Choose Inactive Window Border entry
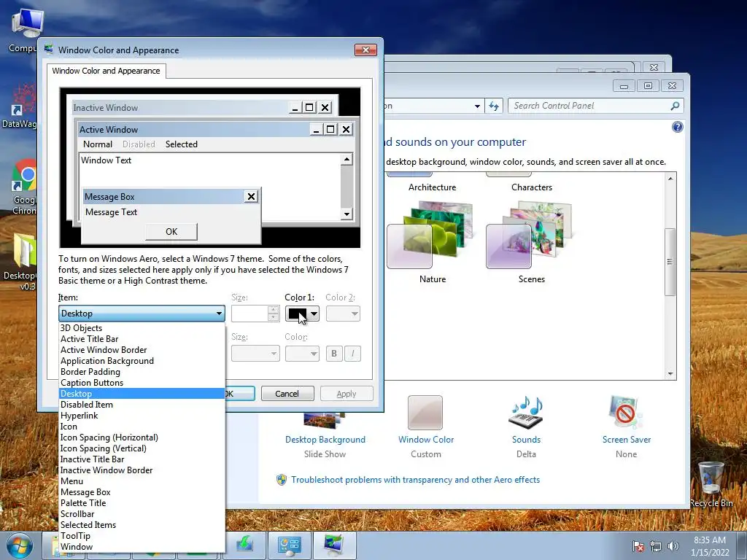The image size is (747, 560). pos(142,470)
